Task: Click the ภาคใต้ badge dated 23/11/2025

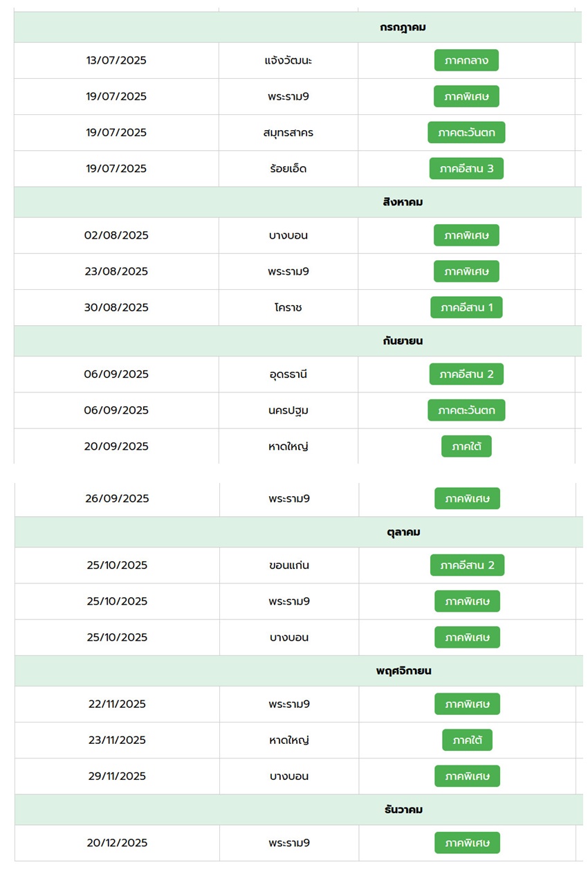Action: 467,740
